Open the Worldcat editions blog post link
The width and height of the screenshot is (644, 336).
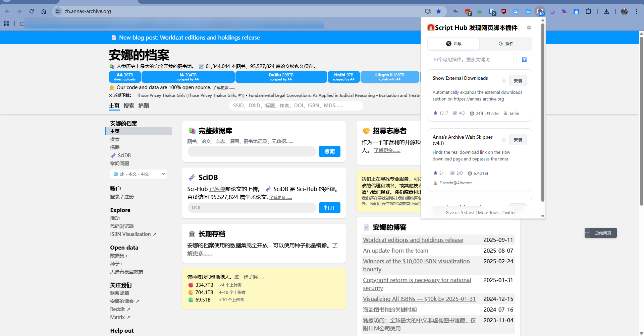(x=210, y=38)
